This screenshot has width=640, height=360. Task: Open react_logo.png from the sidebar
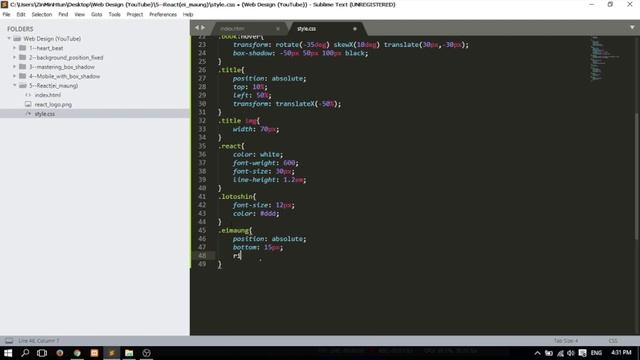pyautogui.click(x=53, y=104)
